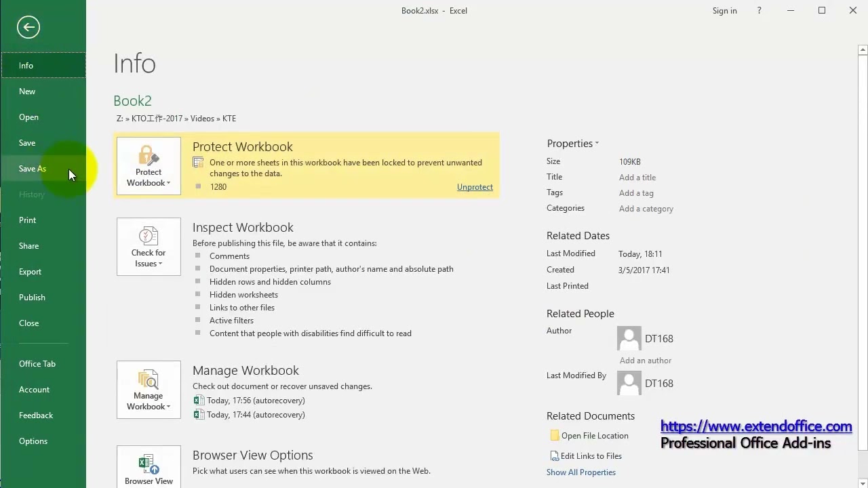
Task: Select Share in the backstage menu
Action: coord(43,246)
